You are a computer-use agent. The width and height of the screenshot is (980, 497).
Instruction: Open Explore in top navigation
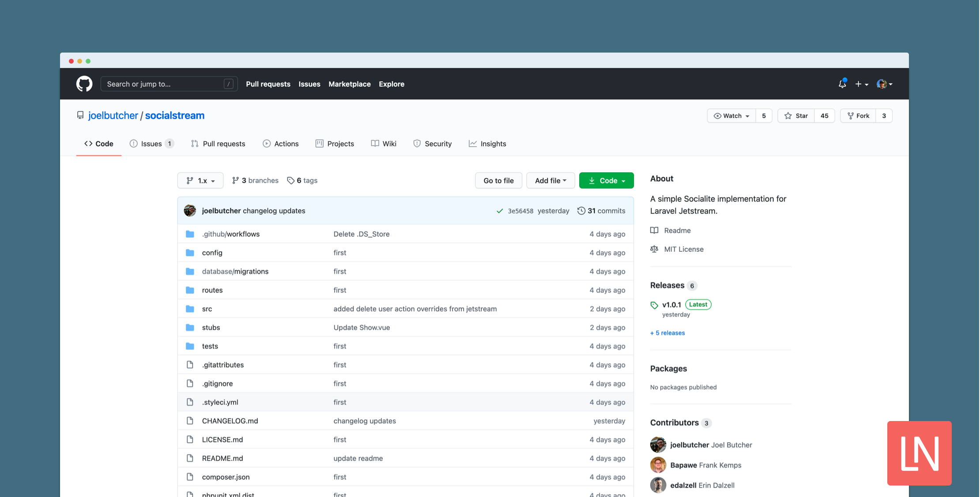click(392, 84)
